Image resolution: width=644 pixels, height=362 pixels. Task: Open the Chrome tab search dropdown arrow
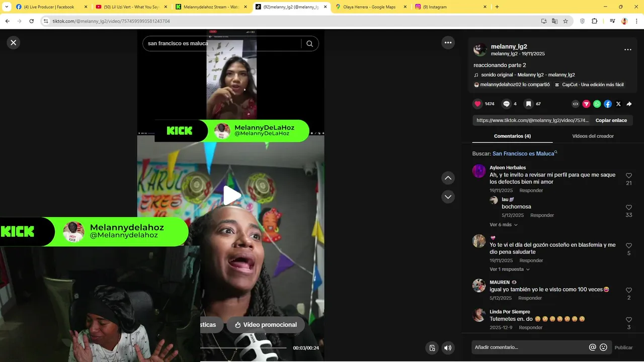(x=7, y=7)
